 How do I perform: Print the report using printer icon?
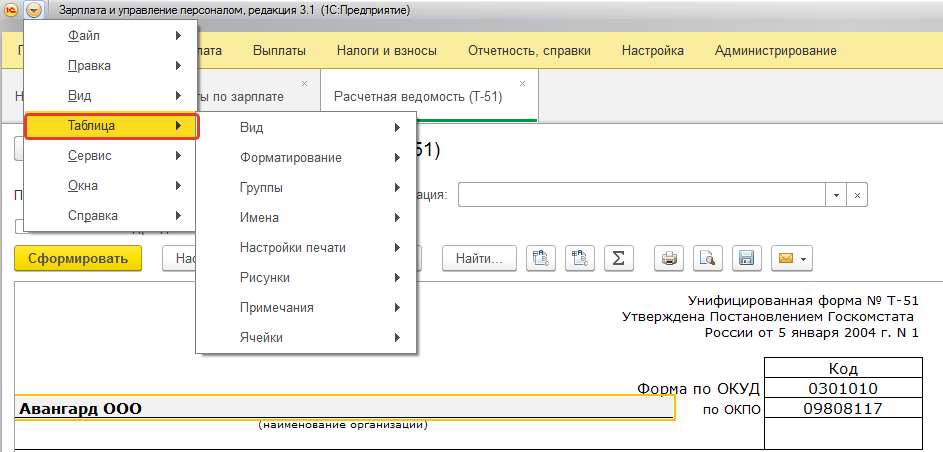click(x=669, y=258)
